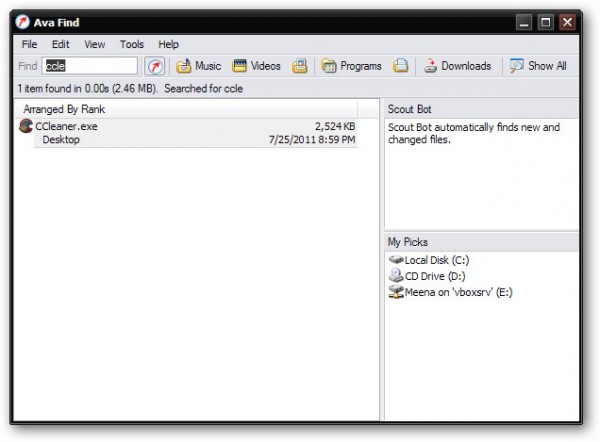Open the Tools menu
The height and width of the screenshot is (442, 600).
pyautogui.click(x=132, y=44)
